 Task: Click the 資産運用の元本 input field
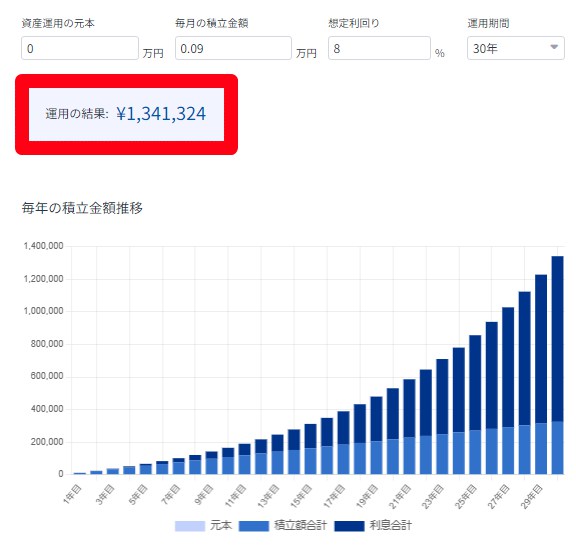[80, 48]
